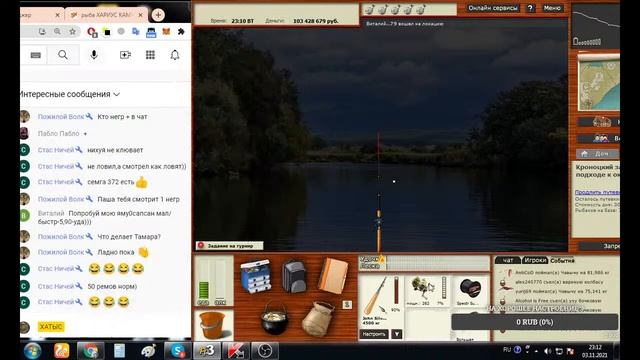This screenshot has height=360, width=640.
Task: Open Chrome from the taskbar
Action: click(91, 351)
